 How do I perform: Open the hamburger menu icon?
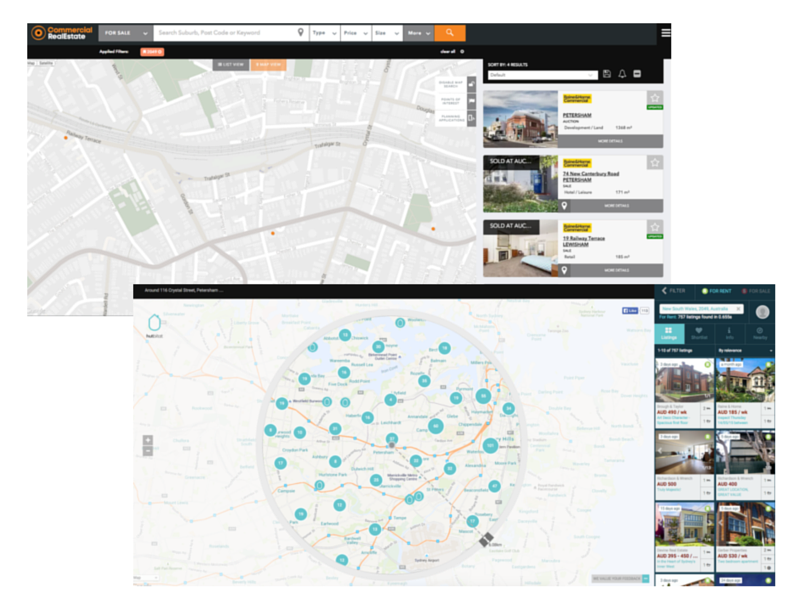665,31
